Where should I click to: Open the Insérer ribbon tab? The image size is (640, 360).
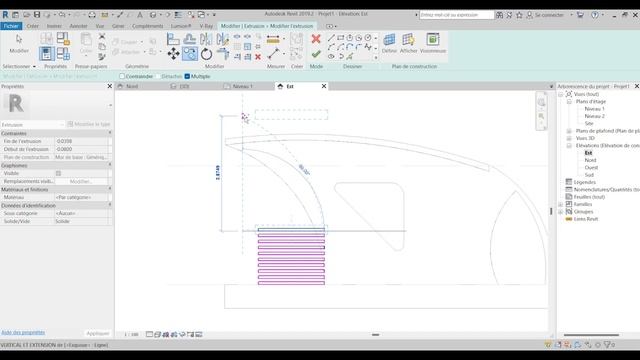pyautogui.click(x=54, y=26)
